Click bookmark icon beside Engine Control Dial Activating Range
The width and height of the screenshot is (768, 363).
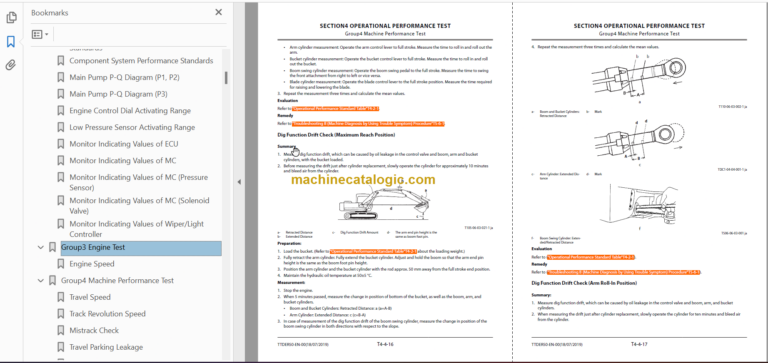[x=61, y=111]
